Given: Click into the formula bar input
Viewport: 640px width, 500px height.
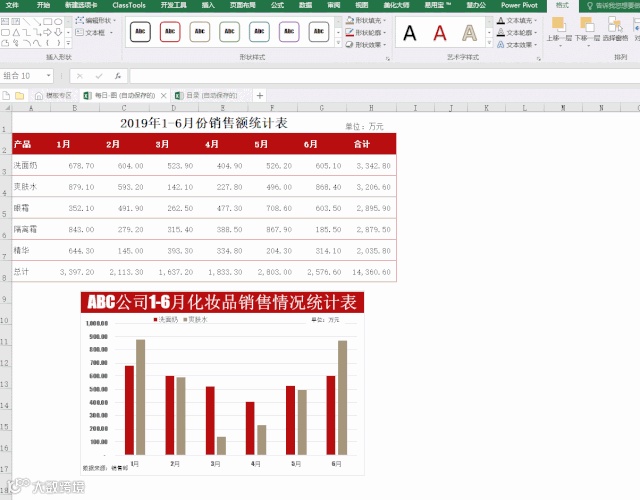Looking at the screenshot, I should pos(384,76).
